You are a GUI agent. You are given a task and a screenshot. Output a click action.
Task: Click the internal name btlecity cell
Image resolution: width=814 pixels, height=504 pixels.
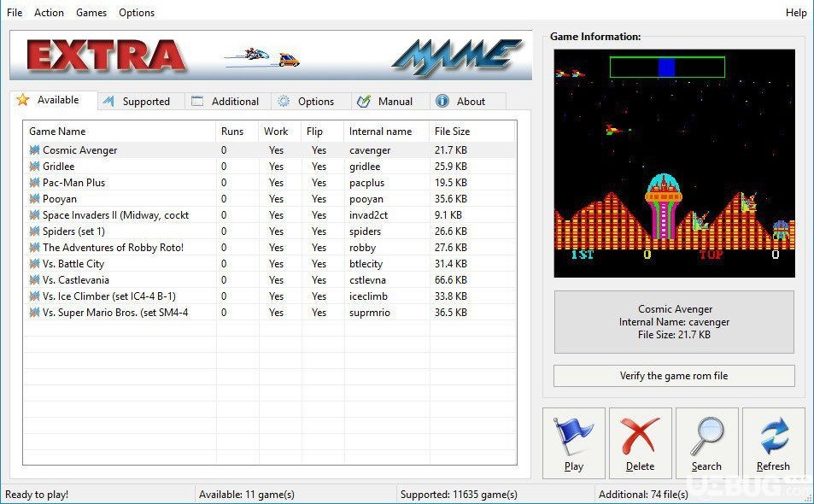pos(366,264)
